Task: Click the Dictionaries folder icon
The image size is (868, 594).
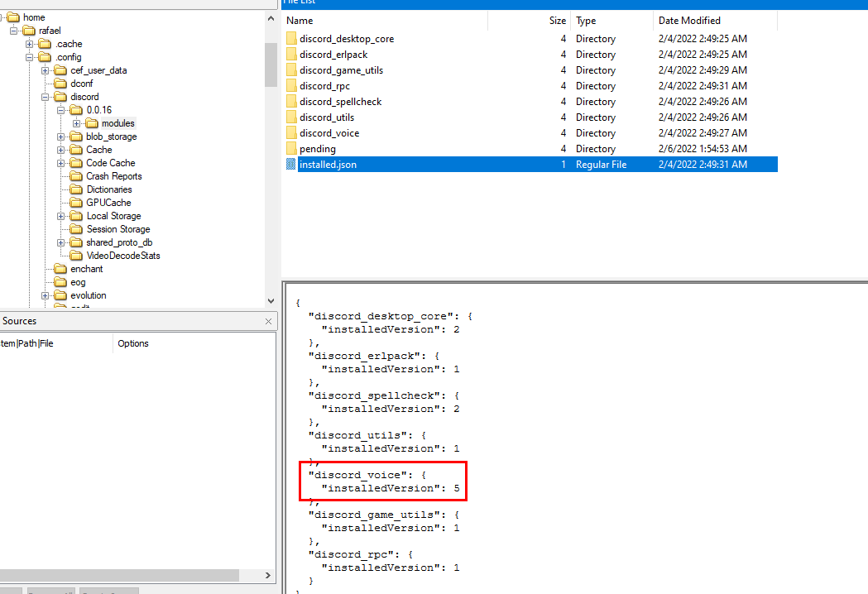Action: 76,189
